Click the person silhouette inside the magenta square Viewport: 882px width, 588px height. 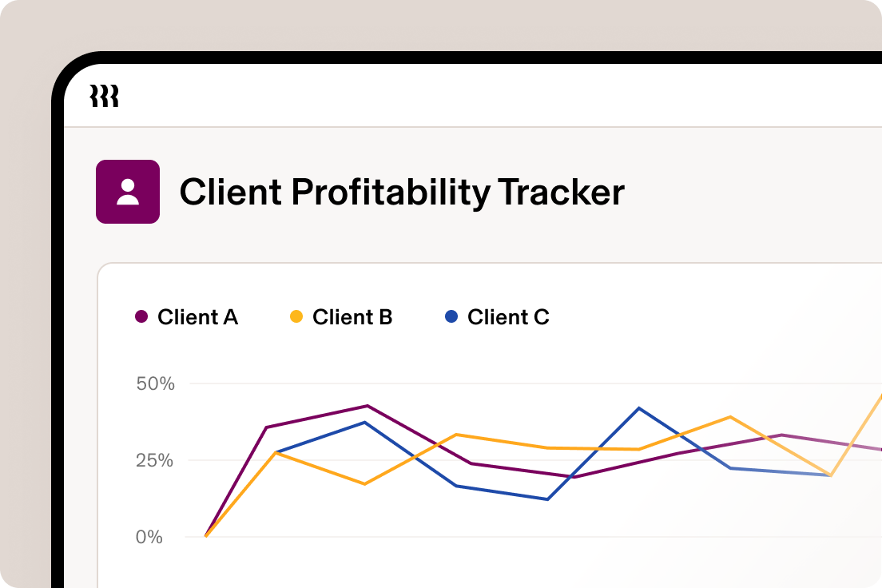pyautogui.click(x=128, y=192)
